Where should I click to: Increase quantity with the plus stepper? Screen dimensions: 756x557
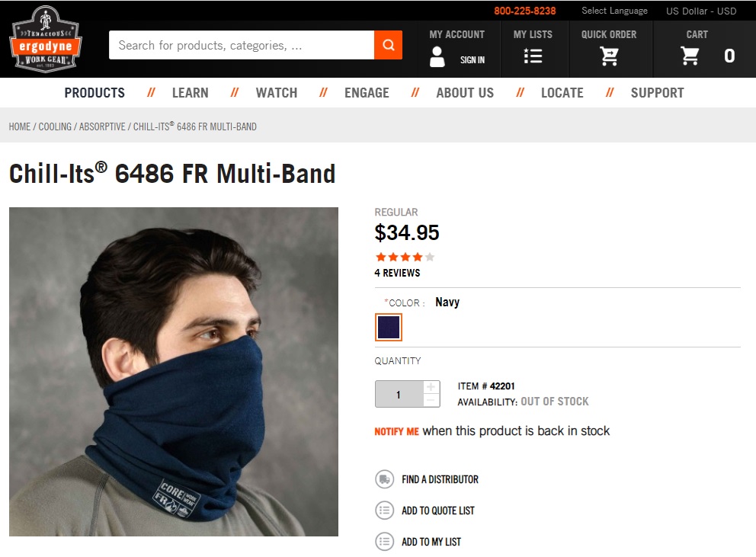[431, 387]
